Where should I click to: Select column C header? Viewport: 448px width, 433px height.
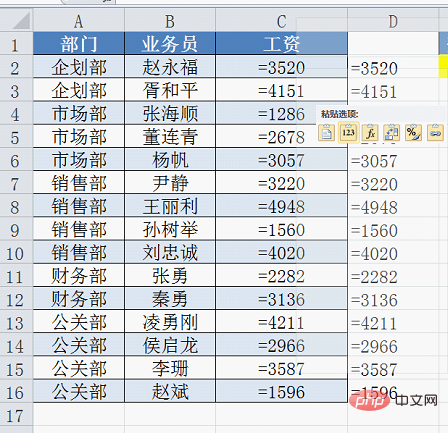click(x=281, y=21)
